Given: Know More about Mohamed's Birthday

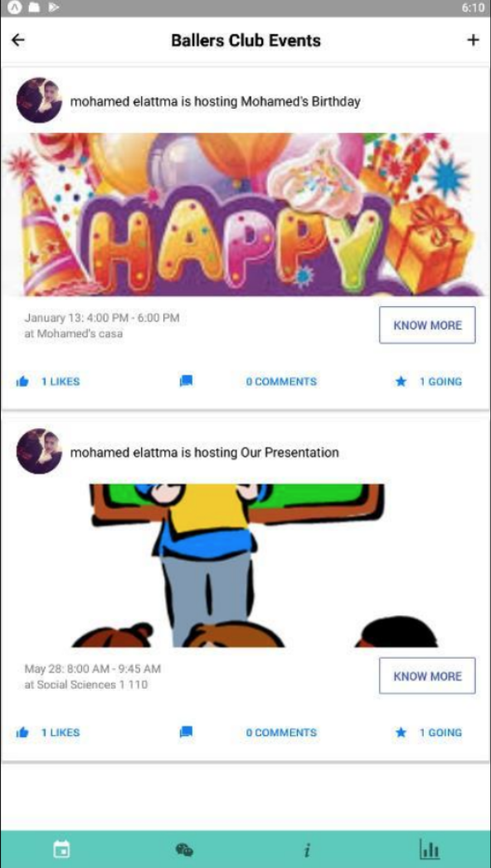Looking at the screenshot, I should click(427, 325).
